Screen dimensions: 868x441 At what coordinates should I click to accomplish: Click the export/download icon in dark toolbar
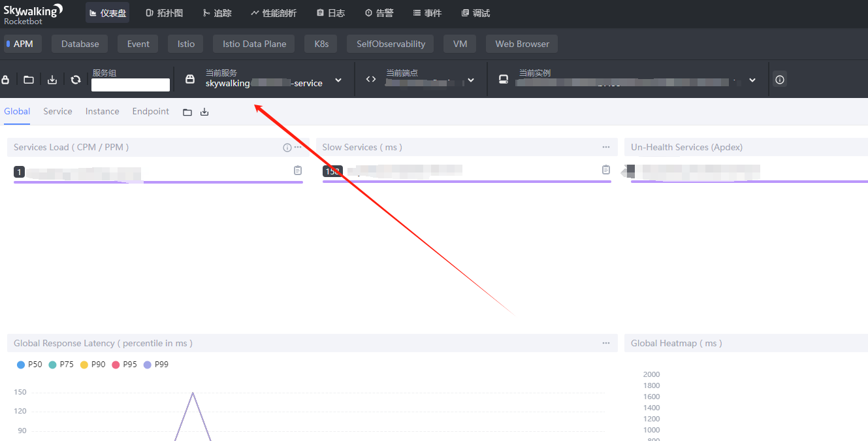coord(52,79)
